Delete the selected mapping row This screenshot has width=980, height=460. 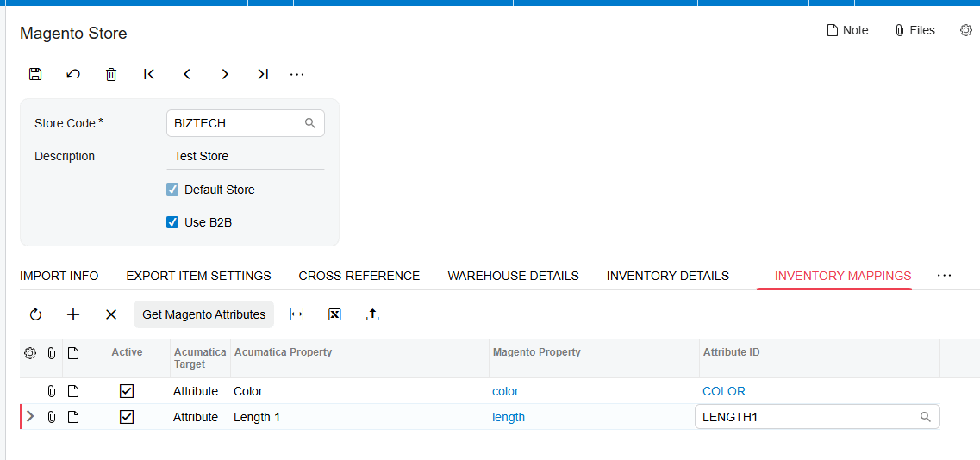tap(111, 314)
